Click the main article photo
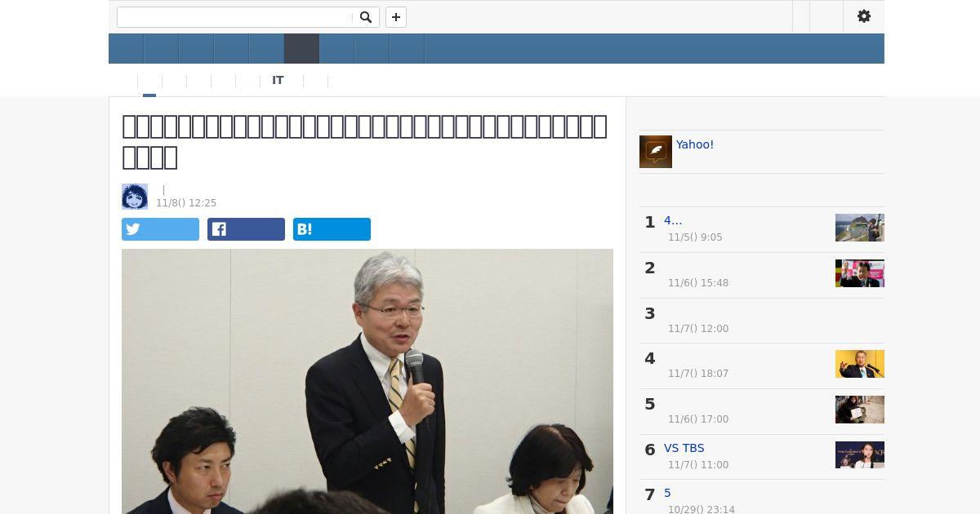 [367, 381]
